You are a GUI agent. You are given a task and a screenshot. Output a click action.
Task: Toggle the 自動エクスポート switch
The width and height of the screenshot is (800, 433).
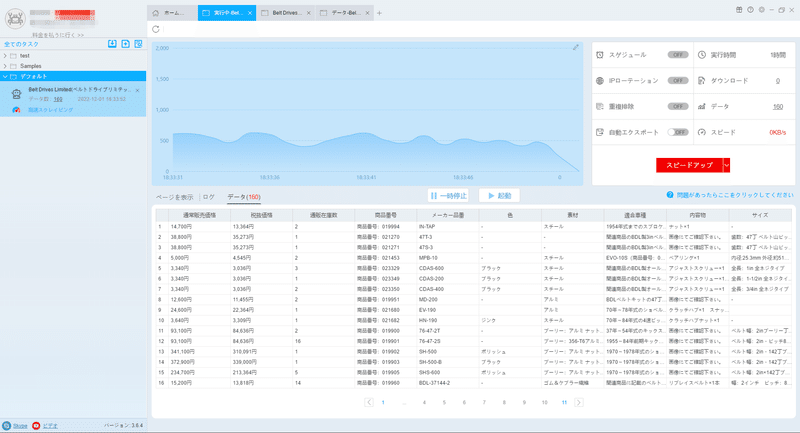(678, 132)
